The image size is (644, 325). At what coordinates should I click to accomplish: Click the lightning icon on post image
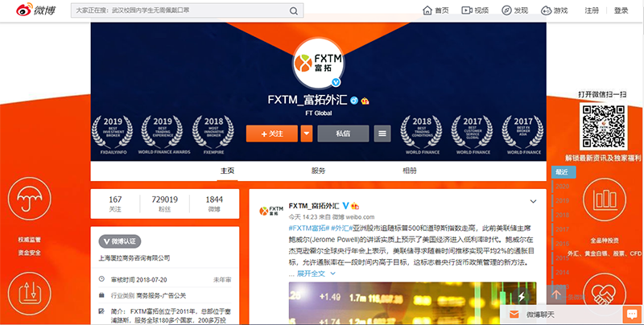(x=521, y=296)
